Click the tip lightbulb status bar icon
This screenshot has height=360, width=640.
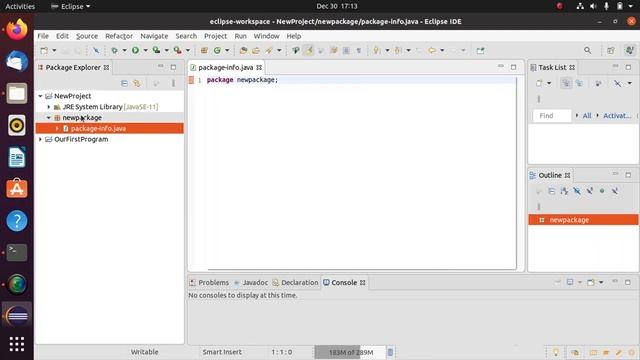coord(556,352)
